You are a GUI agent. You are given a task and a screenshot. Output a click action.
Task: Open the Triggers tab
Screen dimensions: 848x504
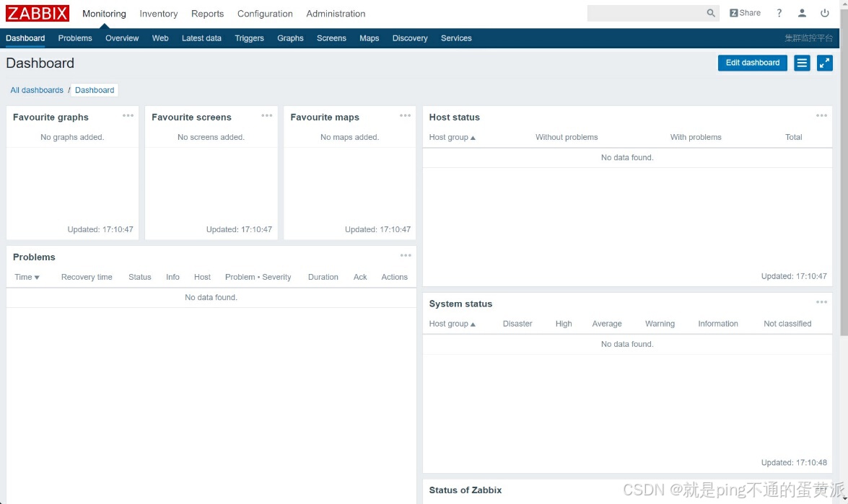[x=249, y=38]
